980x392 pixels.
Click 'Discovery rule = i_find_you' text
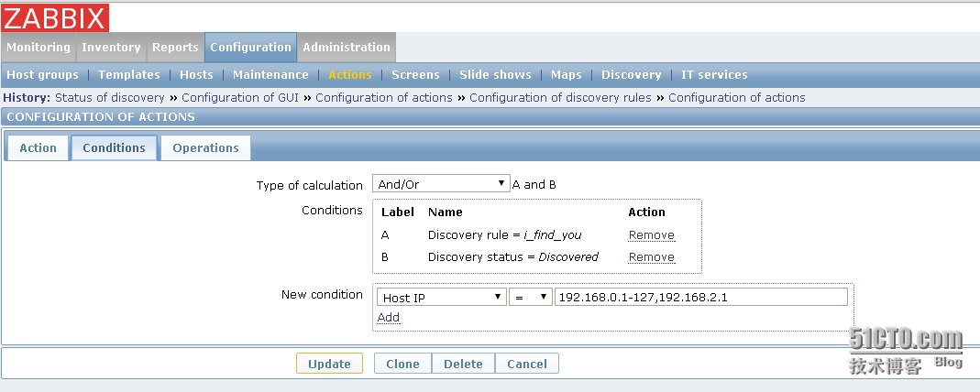click(x=504, y=235)
